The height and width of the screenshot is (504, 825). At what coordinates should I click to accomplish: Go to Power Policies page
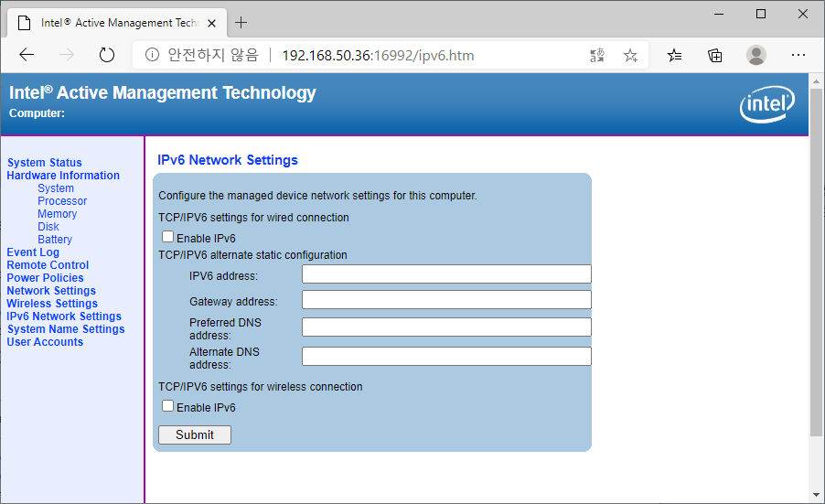[x=45, y=278]
